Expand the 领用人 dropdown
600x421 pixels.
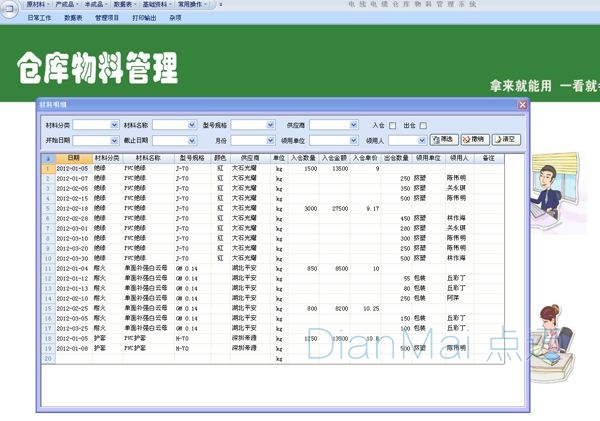422,140
